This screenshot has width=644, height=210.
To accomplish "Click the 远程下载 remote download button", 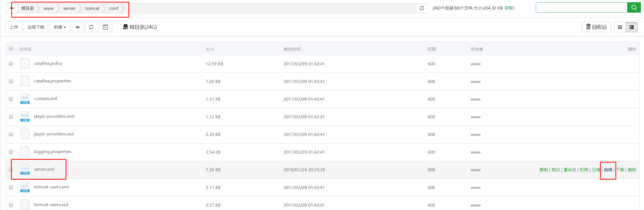I will (36, 27).
